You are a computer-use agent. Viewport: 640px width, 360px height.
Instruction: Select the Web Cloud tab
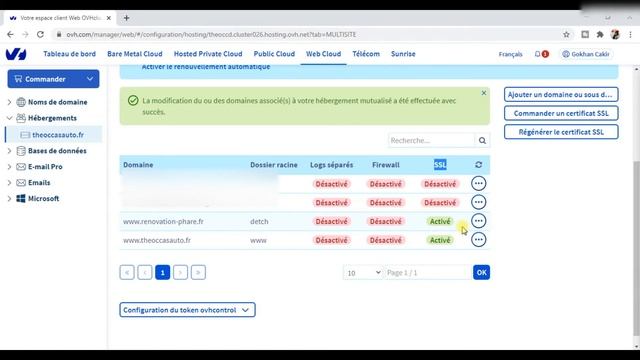tap(323, 54)
